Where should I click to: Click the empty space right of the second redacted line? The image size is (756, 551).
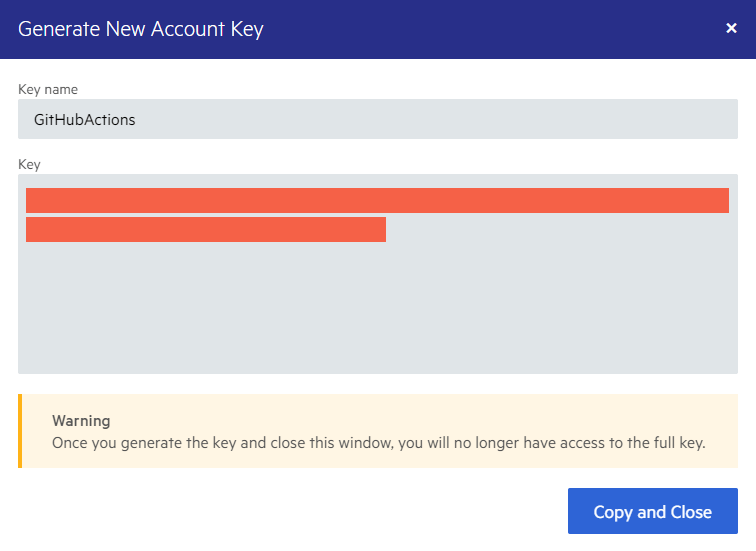pyautogui.click(x=560, y=229)
